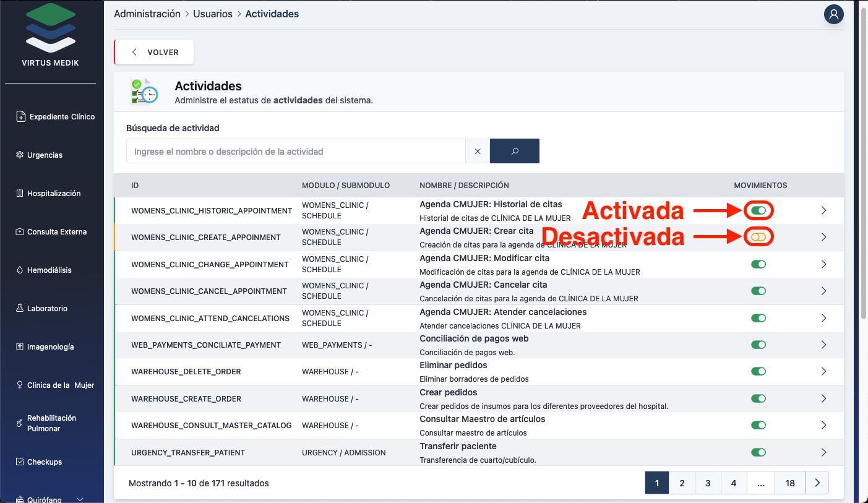The height and width of the screenshot is (503, 868).
Task: Open details arrow for WEB_PAYMENTS_CONCILIATE_PAYMENT row
Action: pos(823,345)
